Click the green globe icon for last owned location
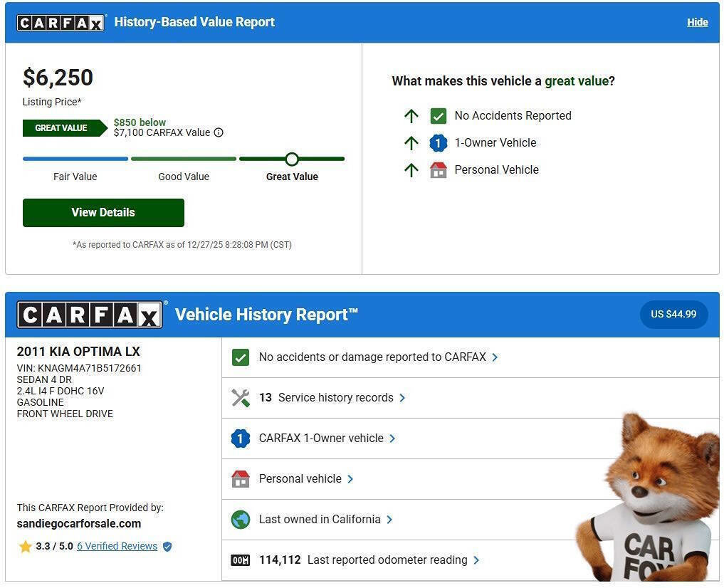 click(241, 519)
